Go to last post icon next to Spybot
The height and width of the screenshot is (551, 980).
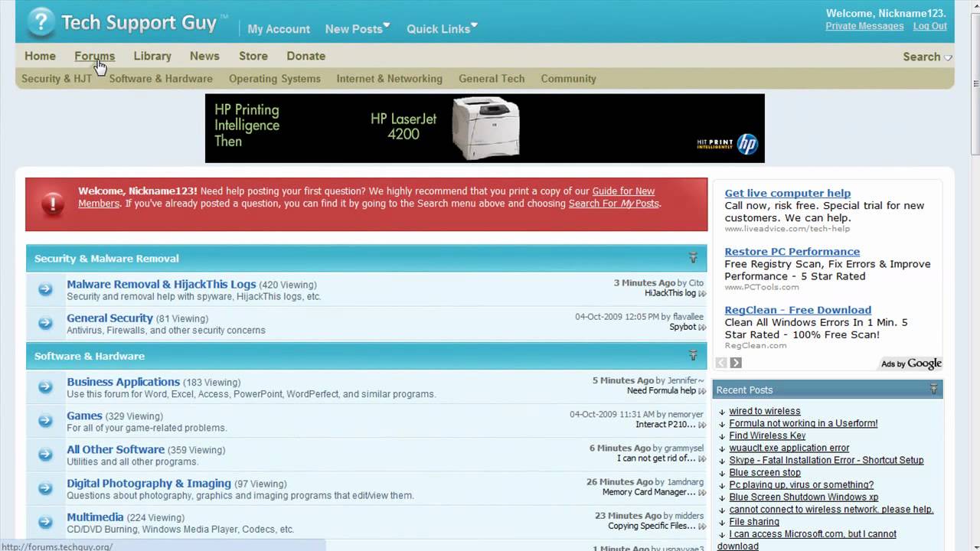pos(702,328)
